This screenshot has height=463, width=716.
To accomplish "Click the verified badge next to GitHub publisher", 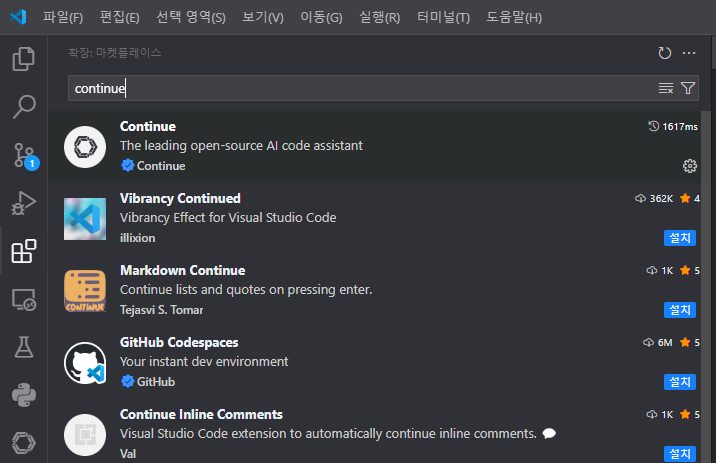I will click(x=127, y=381).
